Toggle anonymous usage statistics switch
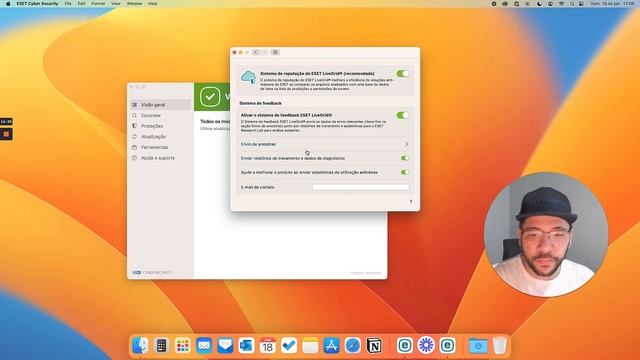640x360 pixels. coord(404,172)
